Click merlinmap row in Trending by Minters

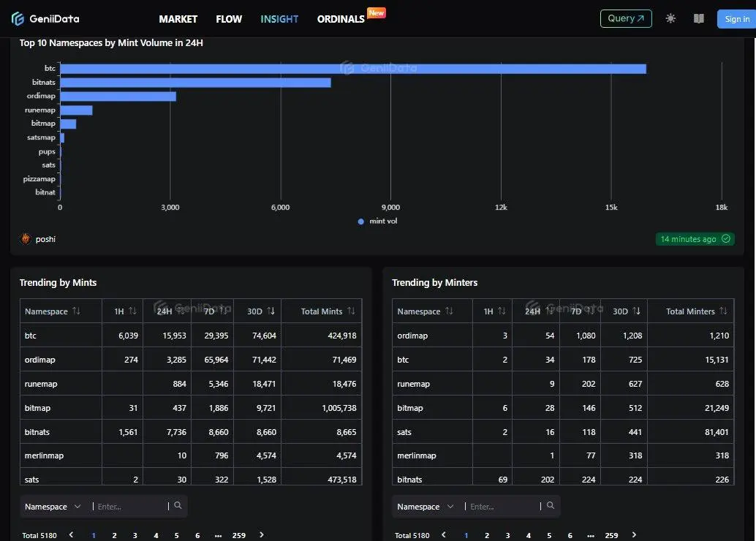click(563, 455)
